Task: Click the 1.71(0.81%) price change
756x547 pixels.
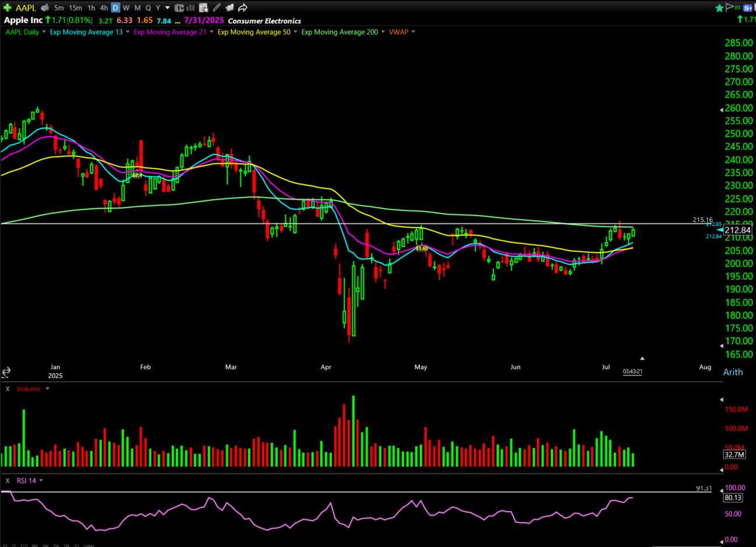Action: pos(72,20)
